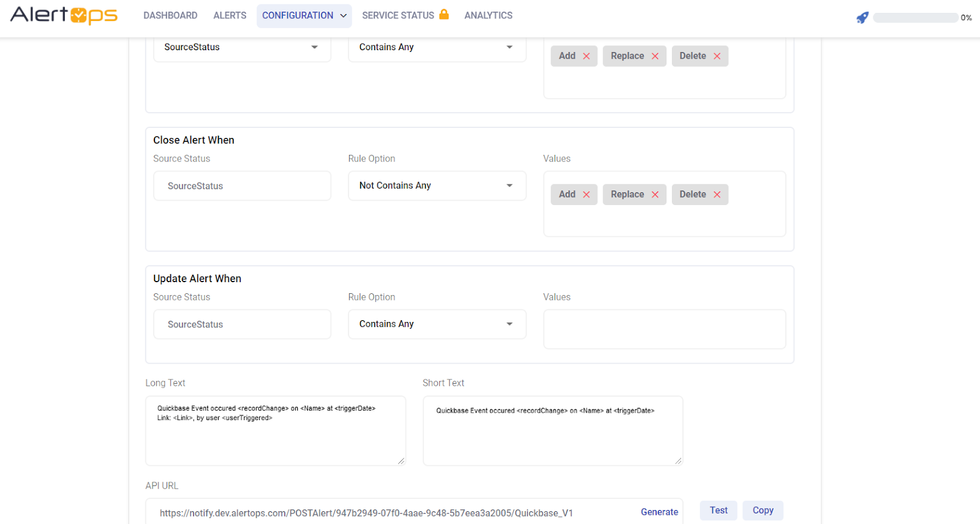Copy the API URL with Copy button
Image resolution: width=980 pixels, height=524 pixels.
coord(763,511)
